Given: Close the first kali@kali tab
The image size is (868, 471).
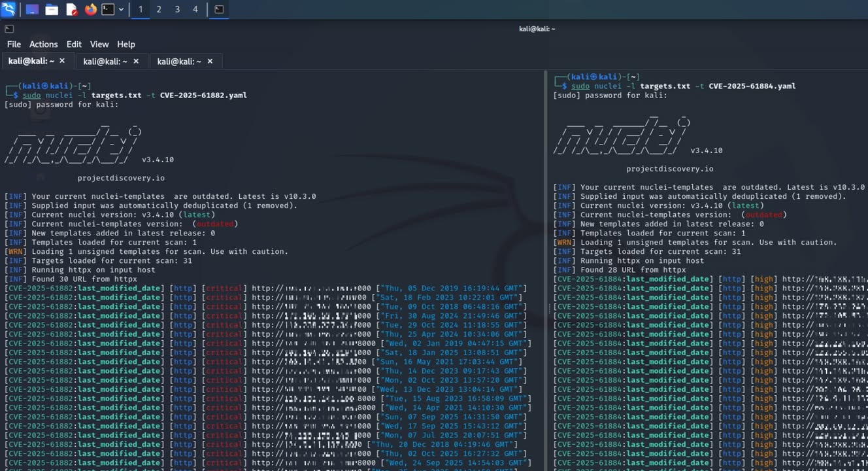Looking at the screenshot, I should tap(63, 61).
